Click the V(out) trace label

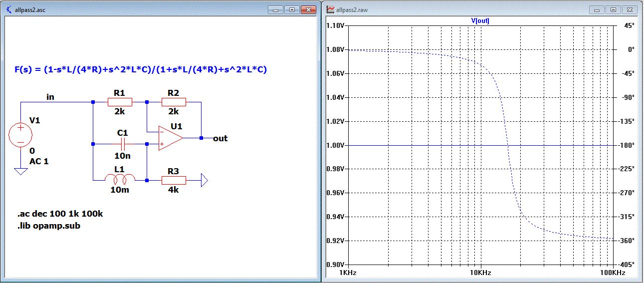[480, 20]
